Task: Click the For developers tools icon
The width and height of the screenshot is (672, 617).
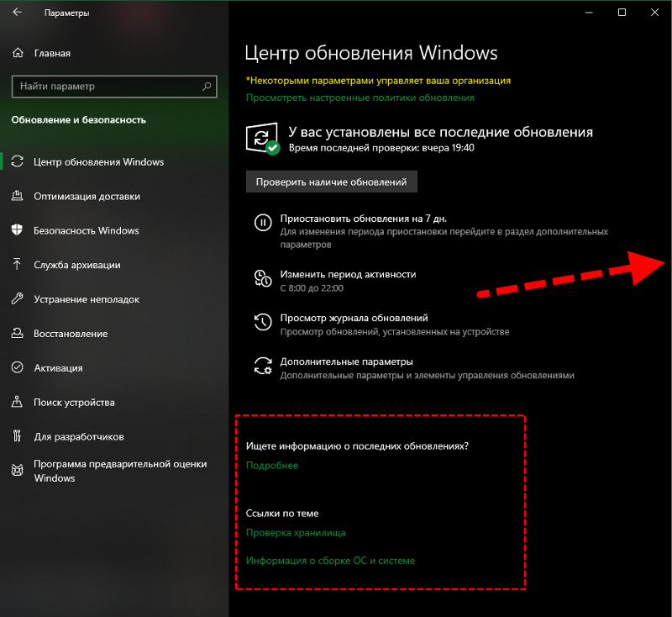Action: 17,436
